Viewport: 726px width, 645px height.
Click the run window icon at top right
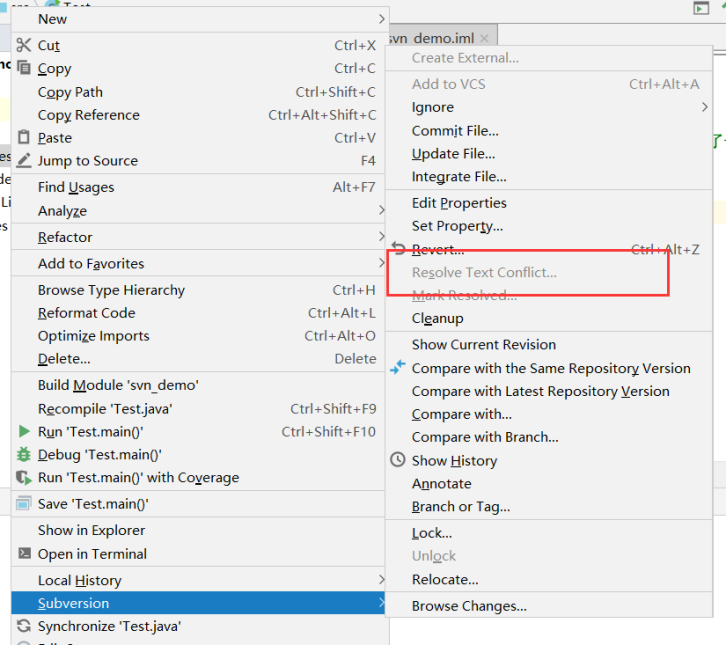pos(701,8)
